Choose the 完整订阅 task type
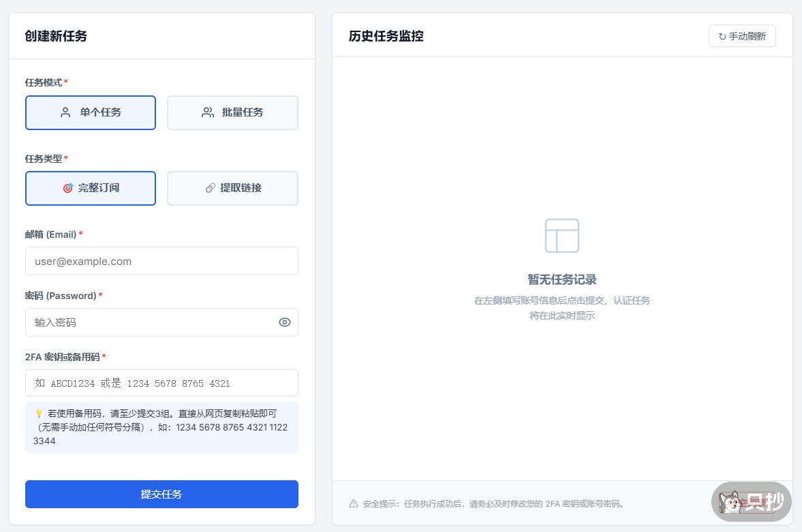 click(x=91, y=188)
